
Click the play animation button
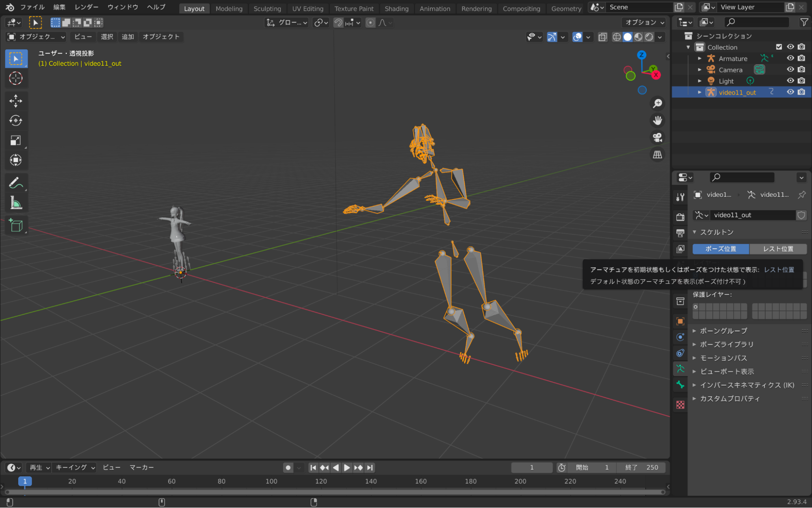(x=346, y=468)
